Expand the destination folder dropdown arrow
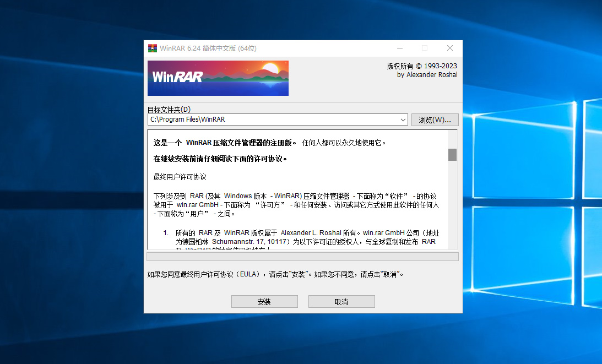 click(403, 120)
